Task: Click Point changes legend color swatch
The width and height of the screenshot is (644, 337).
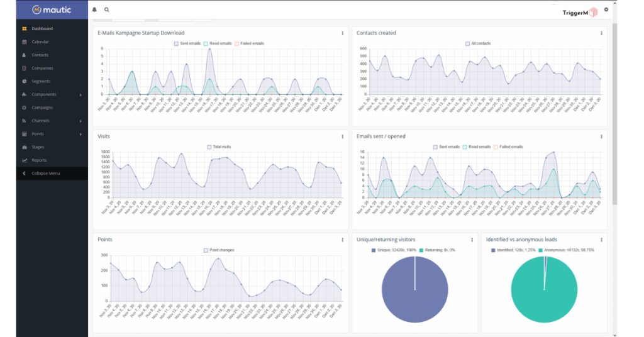Action: click(206, 250)
